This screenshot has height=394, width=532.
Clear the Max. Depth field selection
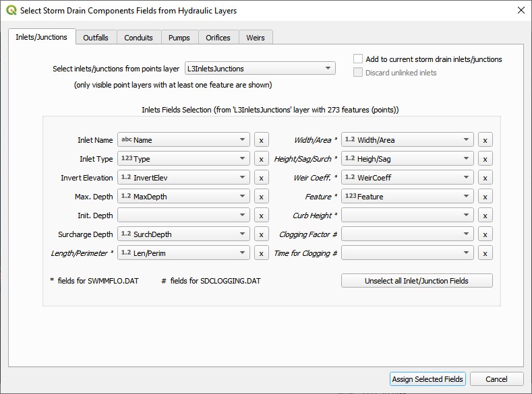coord(261,197)
